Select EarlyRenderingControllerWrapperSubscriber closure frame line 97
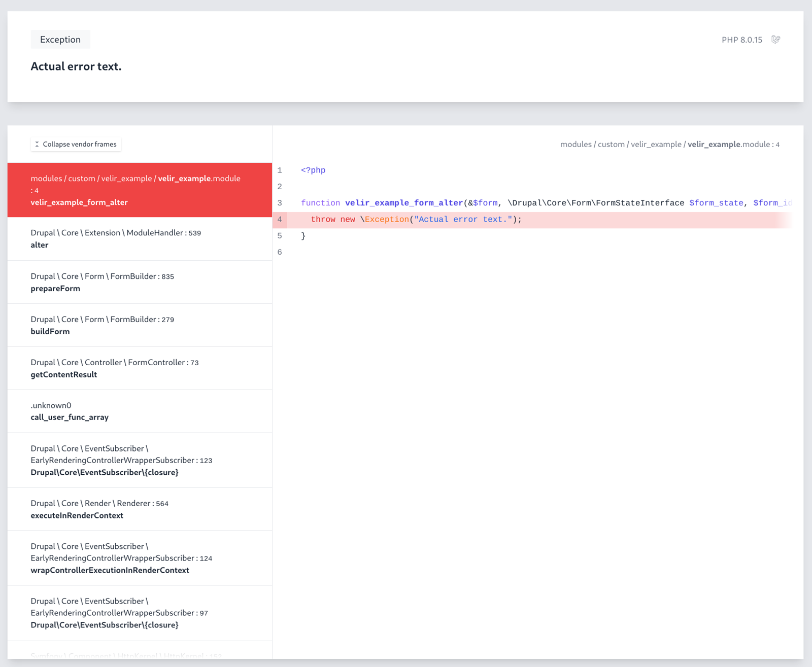Viewport: 812px width, 667px height. pos(140,613)
